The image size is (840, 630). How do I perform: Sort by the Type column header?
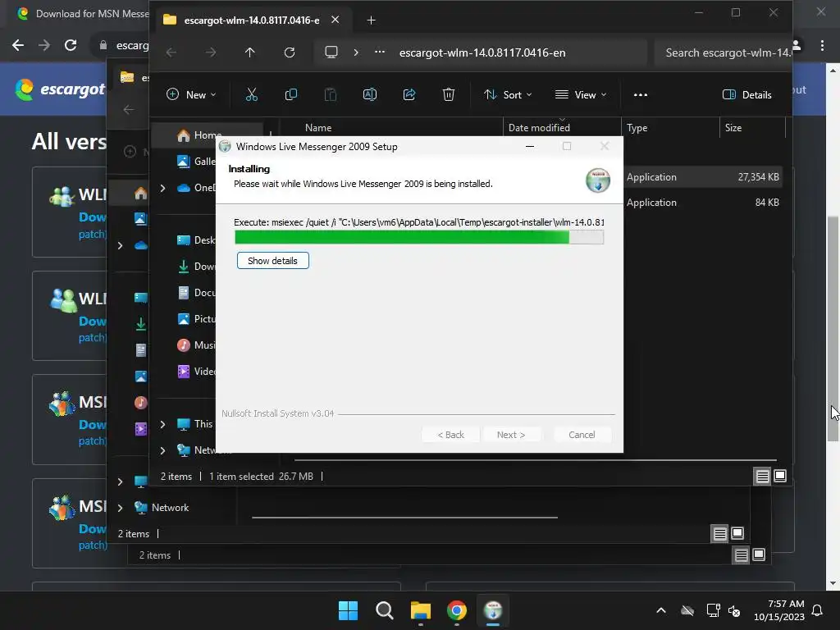coord(637,128)
